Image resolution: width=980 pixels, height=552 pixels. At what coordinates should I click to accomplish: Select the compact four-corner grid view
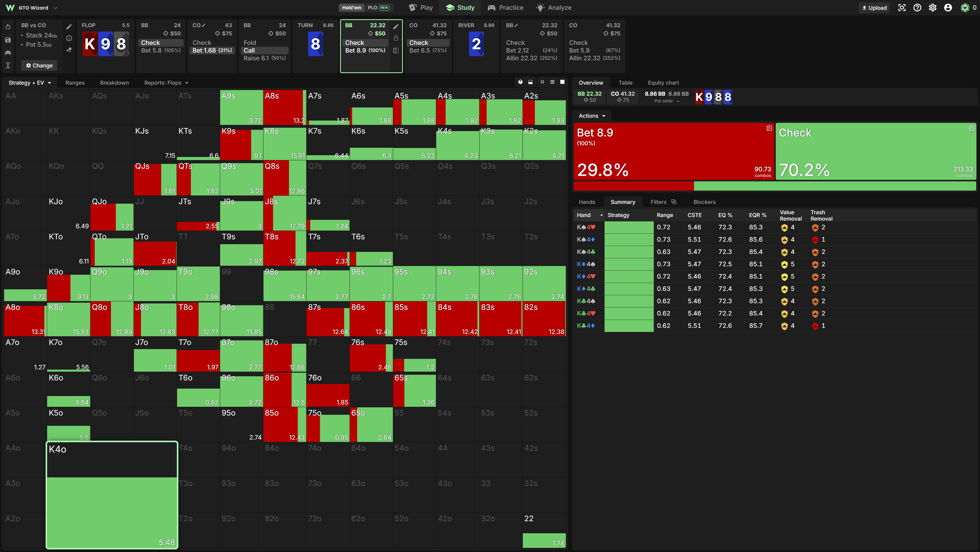coord(542,82)
